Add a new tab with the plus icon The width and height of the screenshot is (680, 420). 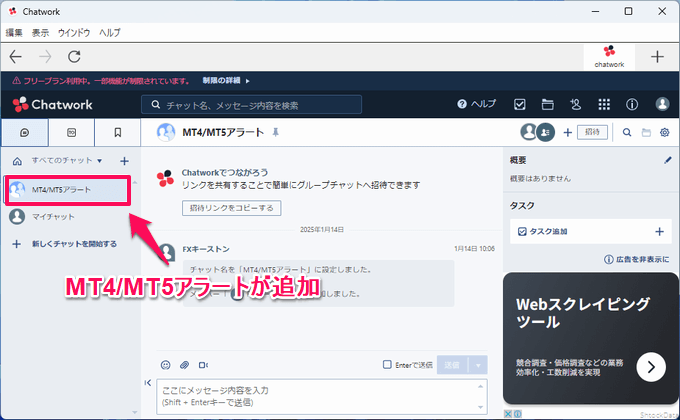(657, 56)
